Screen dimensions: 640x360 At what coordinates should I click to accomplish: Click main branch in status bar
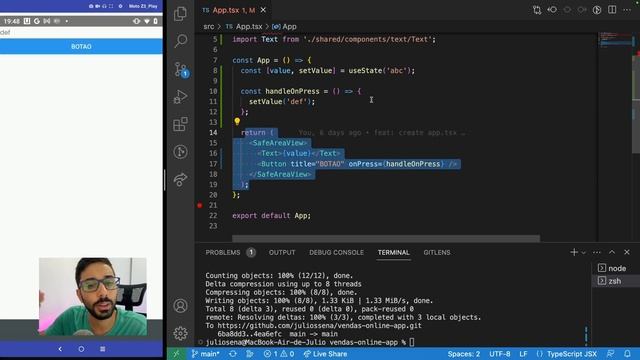pos(206,354)
